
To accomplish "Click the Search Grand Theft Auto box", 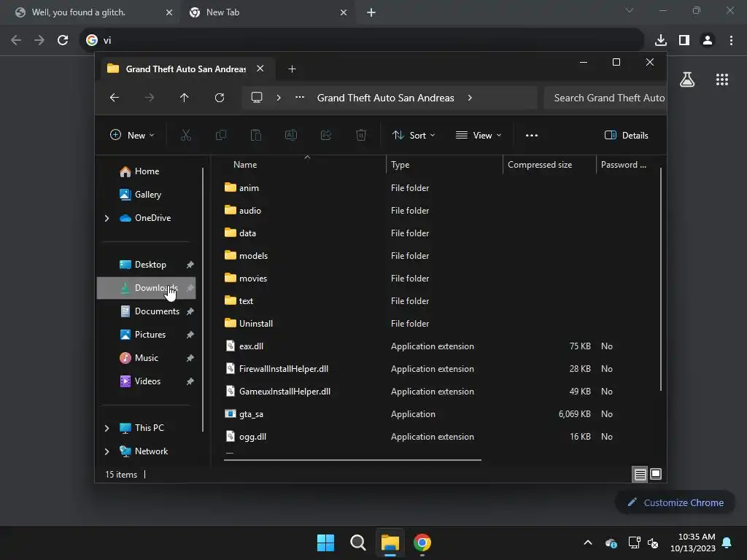I will [x=605, y=98].
